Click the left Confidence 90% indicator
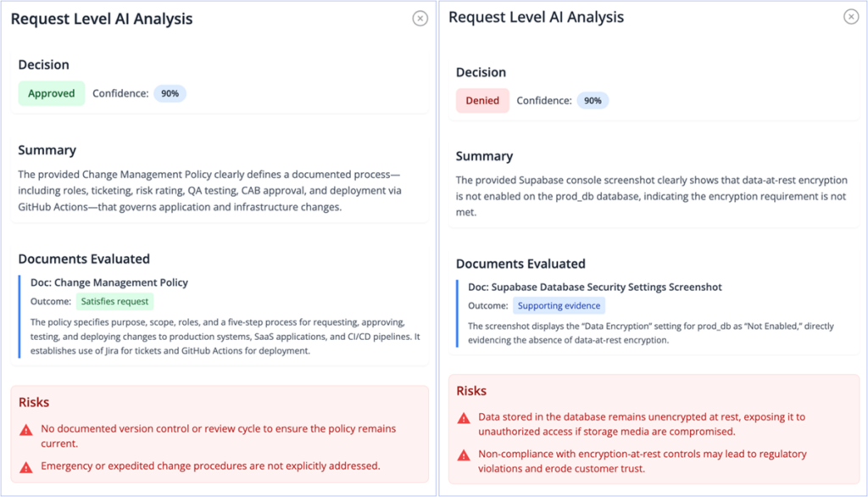Screen dimensions: 868x497 pos(169,93)
